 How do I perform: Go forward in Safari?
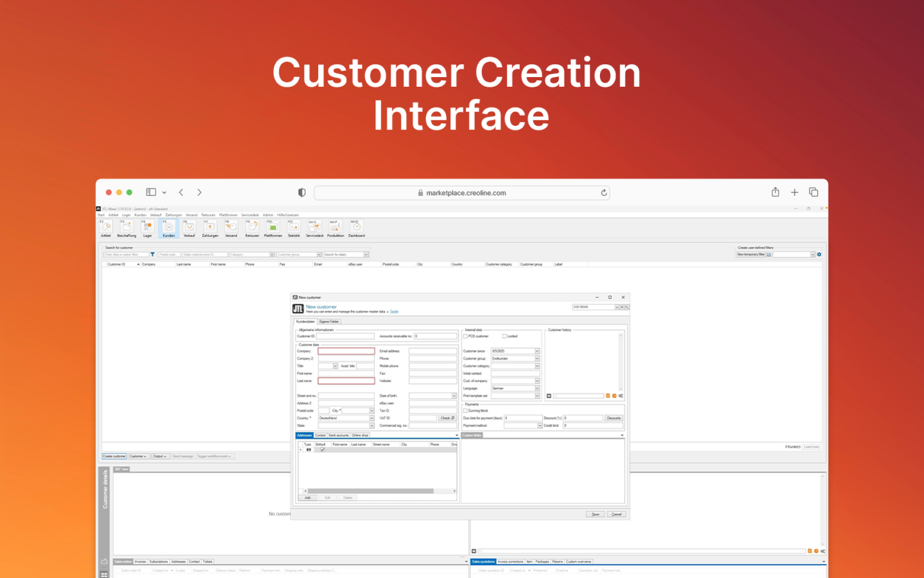point(199,192)
